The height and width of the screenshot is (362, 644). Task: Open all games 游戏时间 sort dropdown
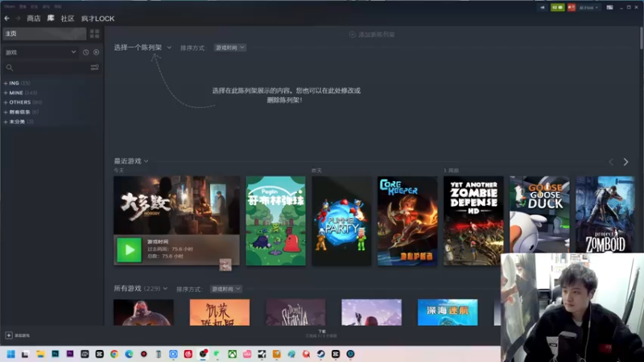point(226,289)
